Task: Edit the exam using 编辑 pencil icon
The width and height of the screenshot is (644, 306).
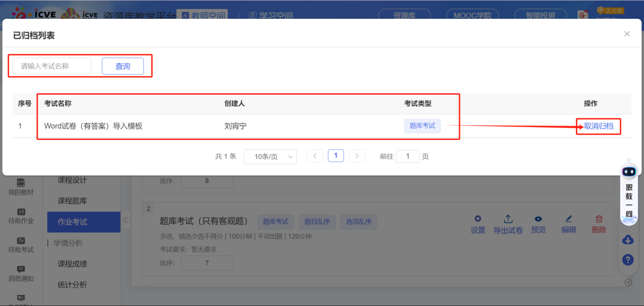Action: tap(568, 224)
